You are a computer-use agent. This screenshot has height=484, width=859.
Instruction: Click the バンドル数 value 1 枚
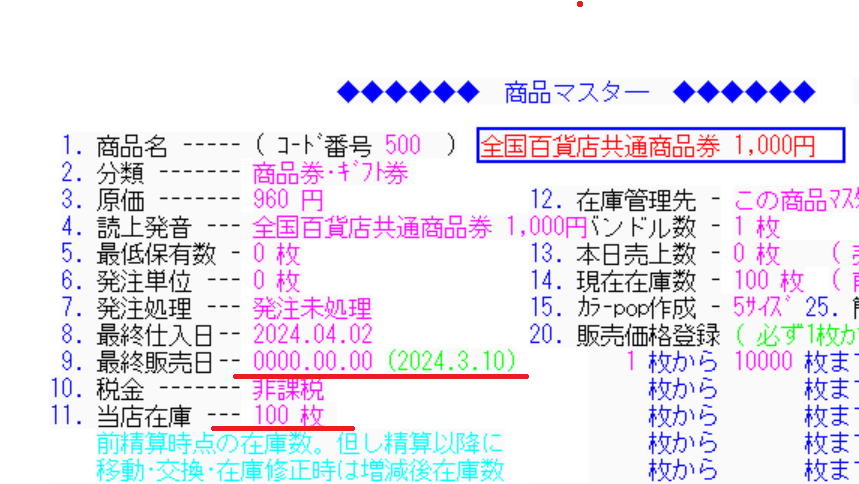coord(757,227)
